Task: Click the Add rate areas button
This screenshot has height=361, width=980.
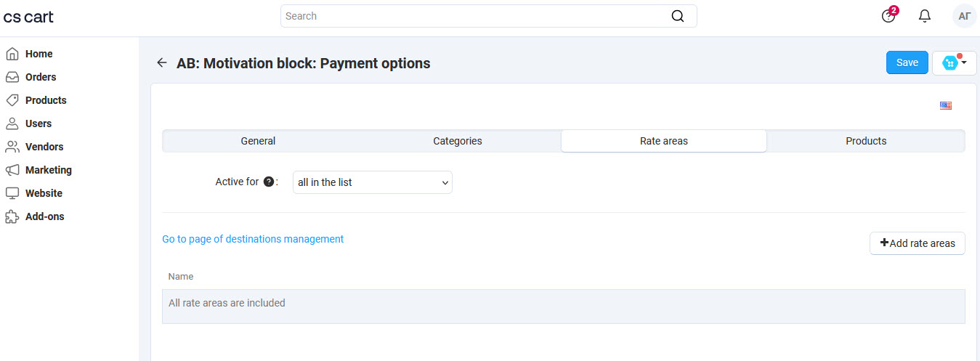Action: (x=917, y=243)
